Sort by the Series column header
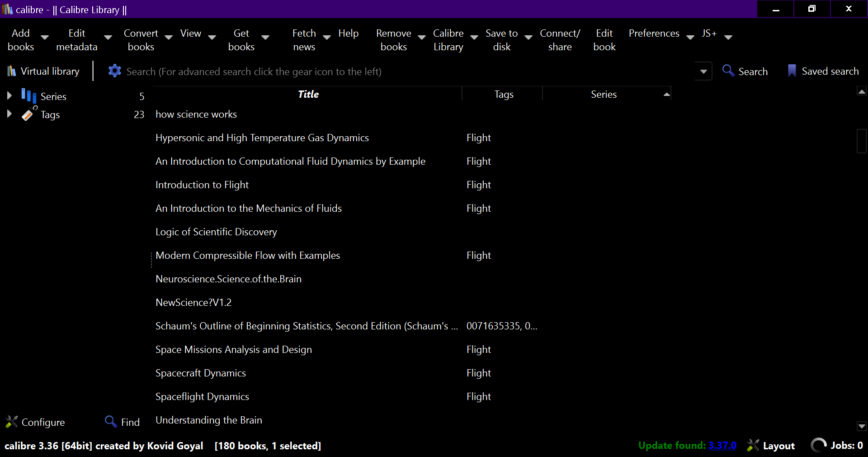Image resolution: width=868 pixels, height=457 pixels. pyautogui.click(x=607, y=94)
